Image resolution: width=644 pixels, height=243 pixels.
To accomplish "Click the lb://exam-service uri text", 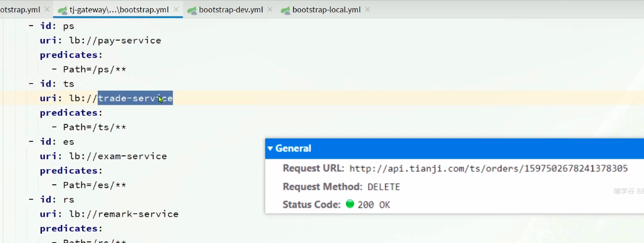I will (x=118, y=156).
